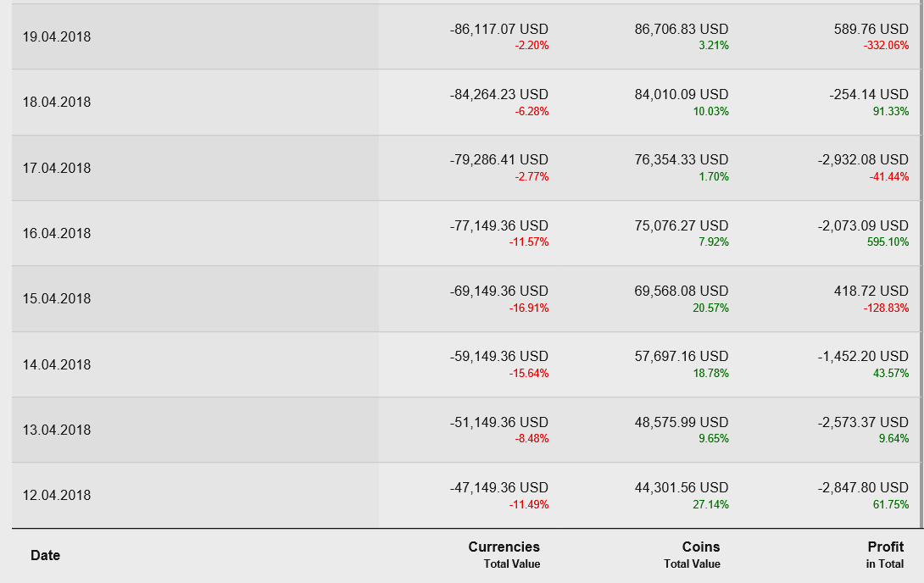
Task: Select the 19.04.2018 date row
Action: [x=57, y=37]
